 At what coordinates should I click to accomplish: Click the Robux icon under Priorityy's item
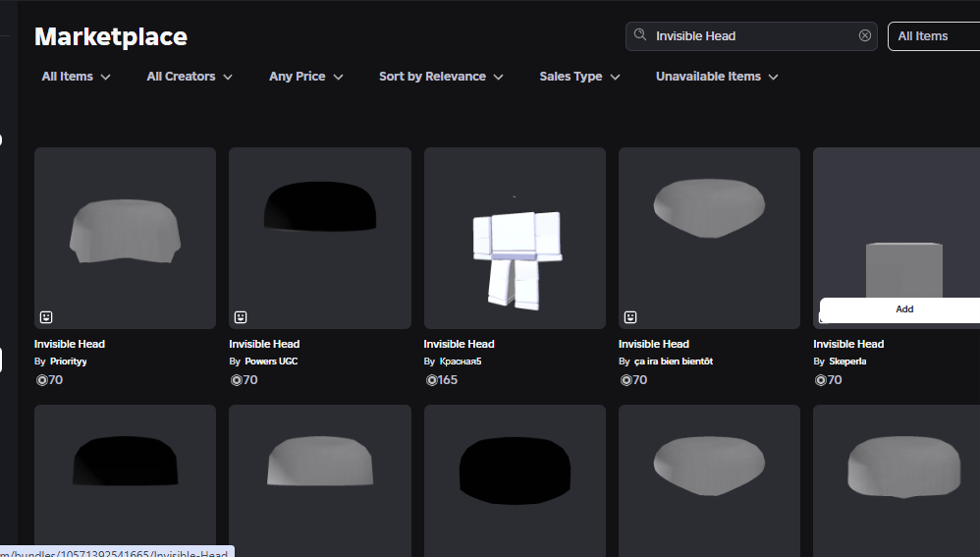pyautogui.click(x=40, y=380)
